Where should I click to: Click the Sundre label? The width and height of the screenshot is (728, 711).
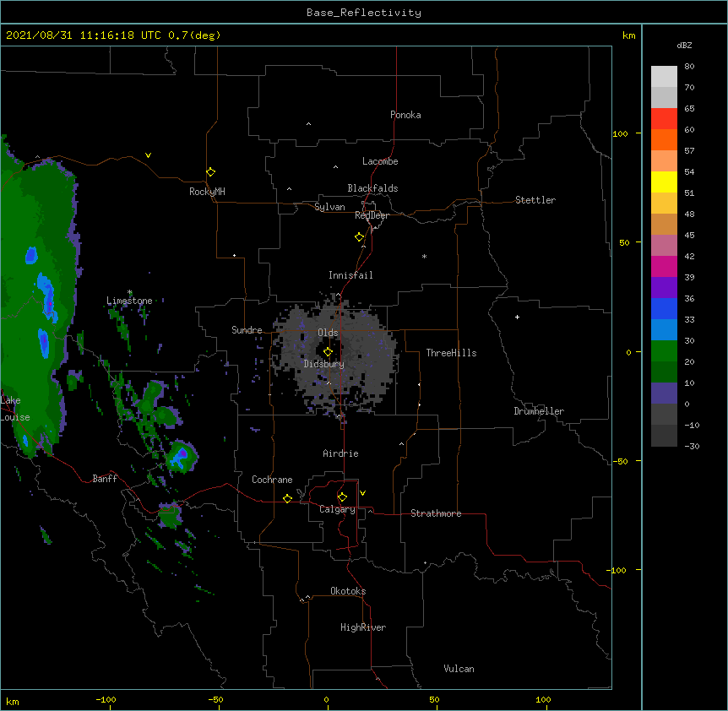point(247,330)
